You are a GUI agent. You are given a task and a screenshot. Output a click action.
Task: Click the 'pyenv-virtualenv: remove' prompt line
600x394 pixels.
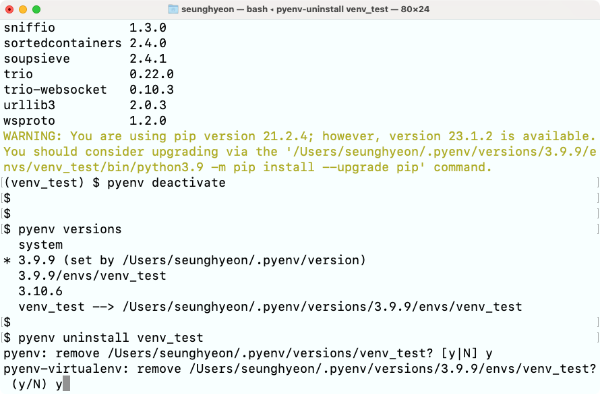pos(300,369)
